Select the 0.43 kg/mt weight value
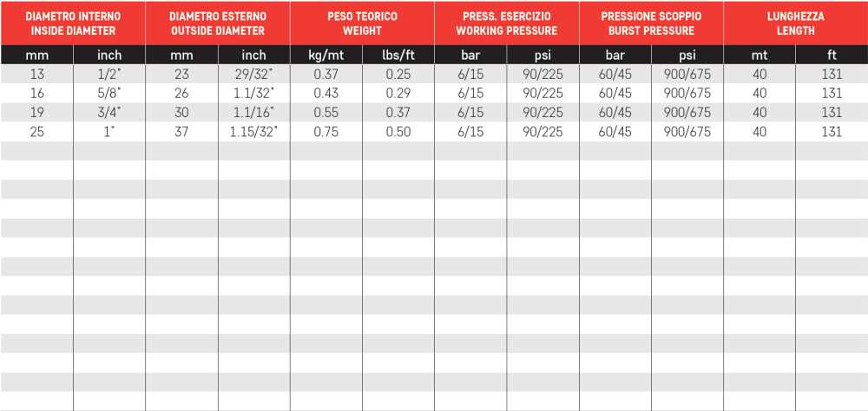This screenshot has width=868, height=411. [x=326, y=93]
